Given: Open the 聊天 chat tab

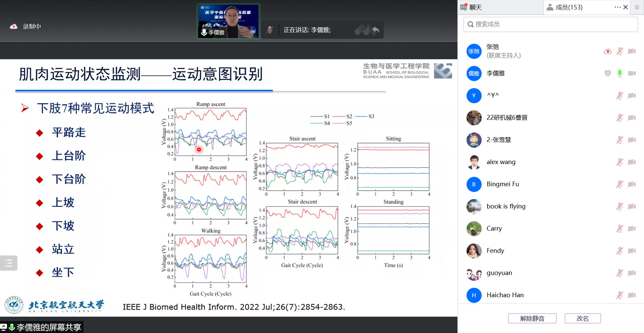Looking at the screenshot, I should (x=476, y=7).
